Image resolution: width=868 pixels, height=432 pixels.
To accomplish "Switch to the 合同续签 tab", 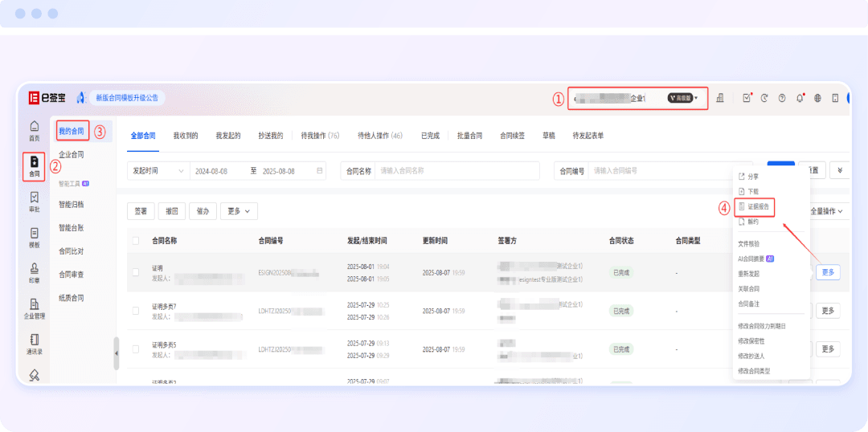I will (512, 136).
